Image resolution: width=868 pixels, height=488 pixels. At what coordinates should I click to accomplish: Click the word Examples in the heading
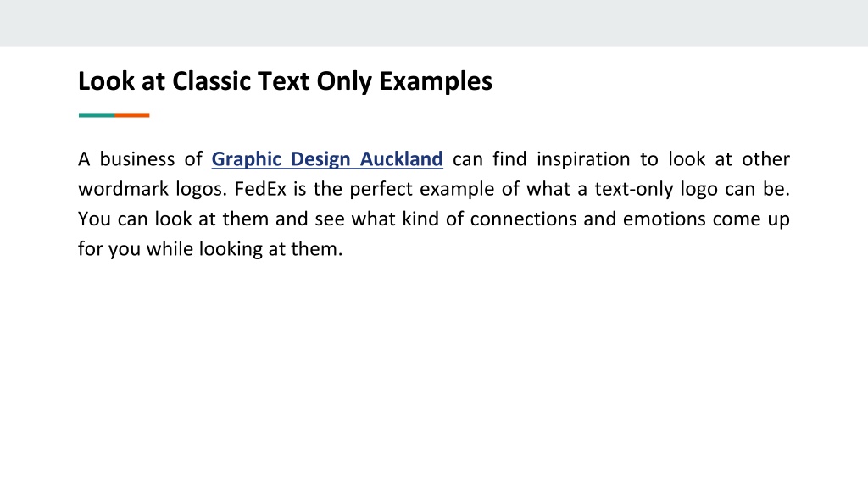click(x=436, y=82)
